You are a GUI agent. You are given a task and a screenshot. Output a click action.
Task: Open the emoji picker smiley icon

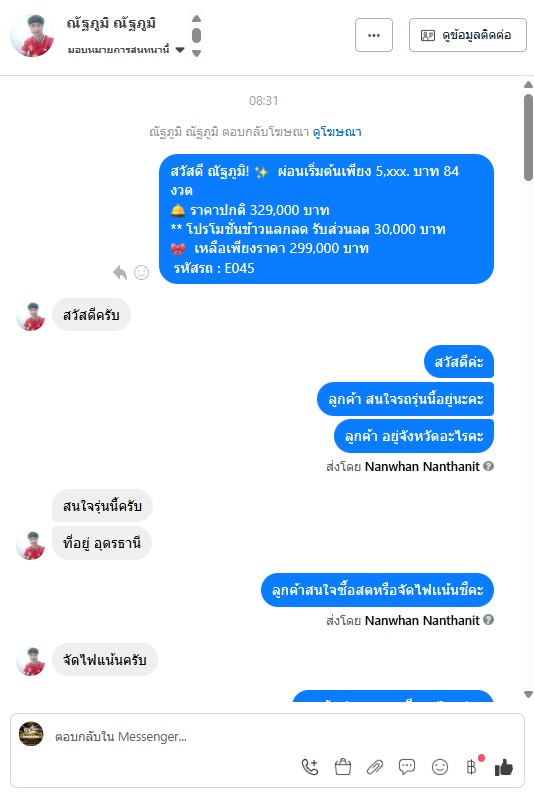(x=440, y=766)
